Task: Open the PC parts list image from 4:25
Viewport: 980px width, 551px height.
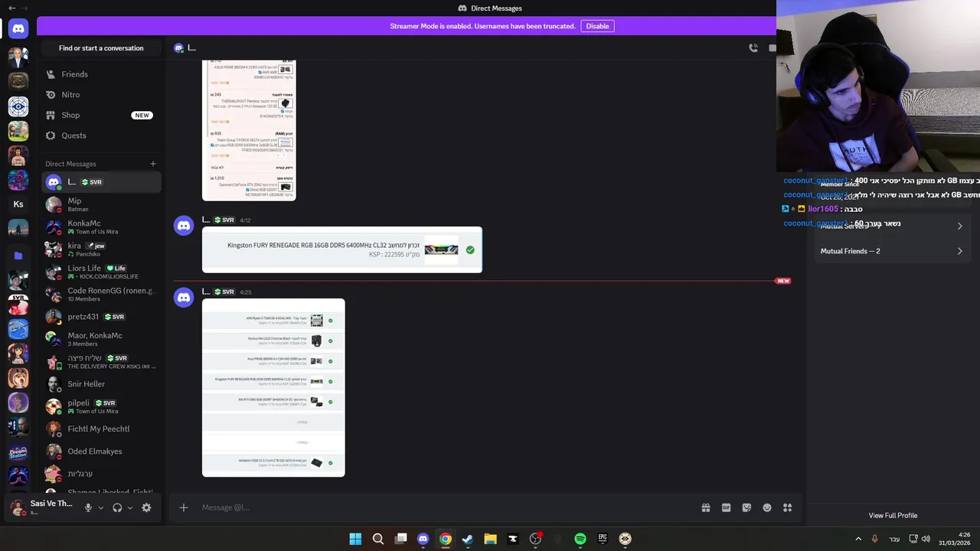Action: click(273, 387)
